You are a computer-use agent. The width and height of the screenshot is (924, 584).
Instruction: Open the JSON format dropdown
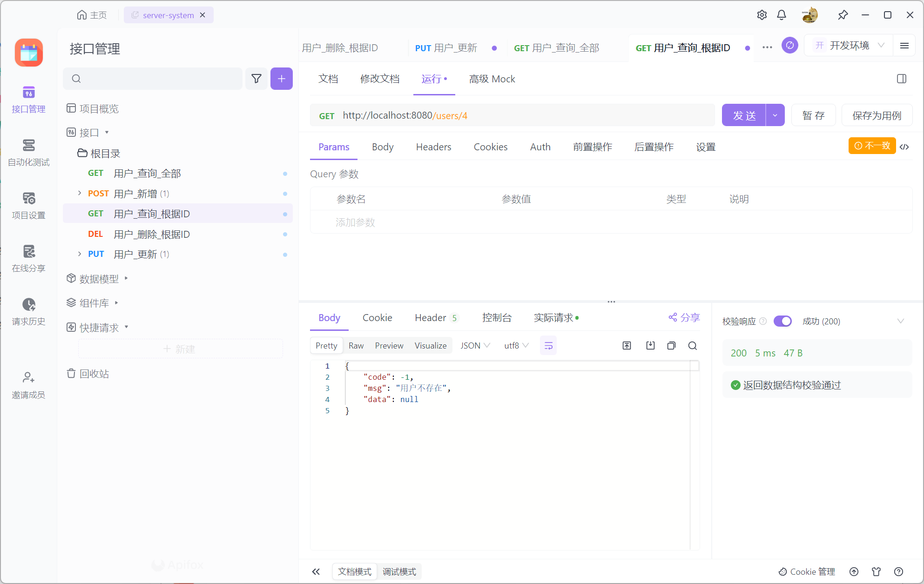tap(475, 346)
